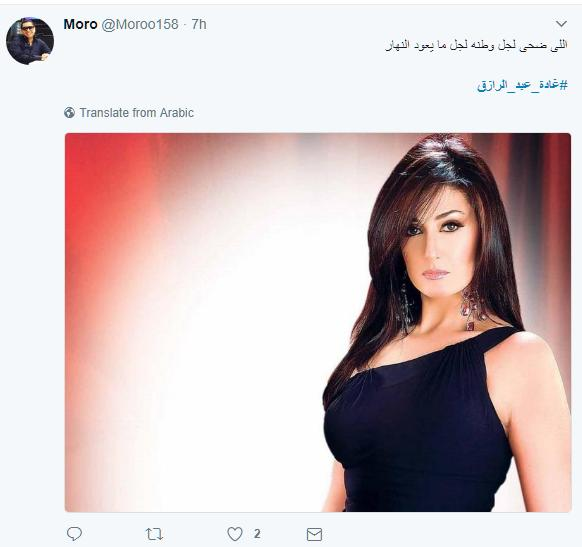Open the @Moroo158 handle link
Image resolution: width=582 pixels, height=547 pixels.
(x=140, y=24)
